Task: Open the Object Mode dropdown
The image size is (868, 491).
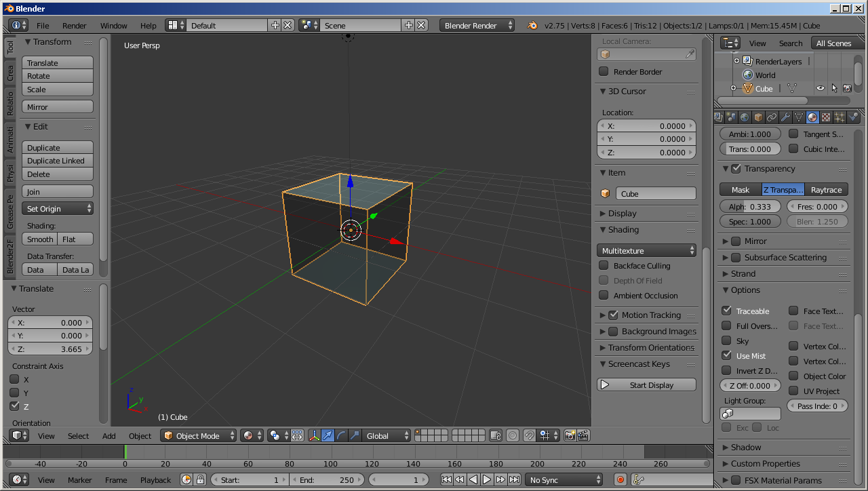Action: 198,435
